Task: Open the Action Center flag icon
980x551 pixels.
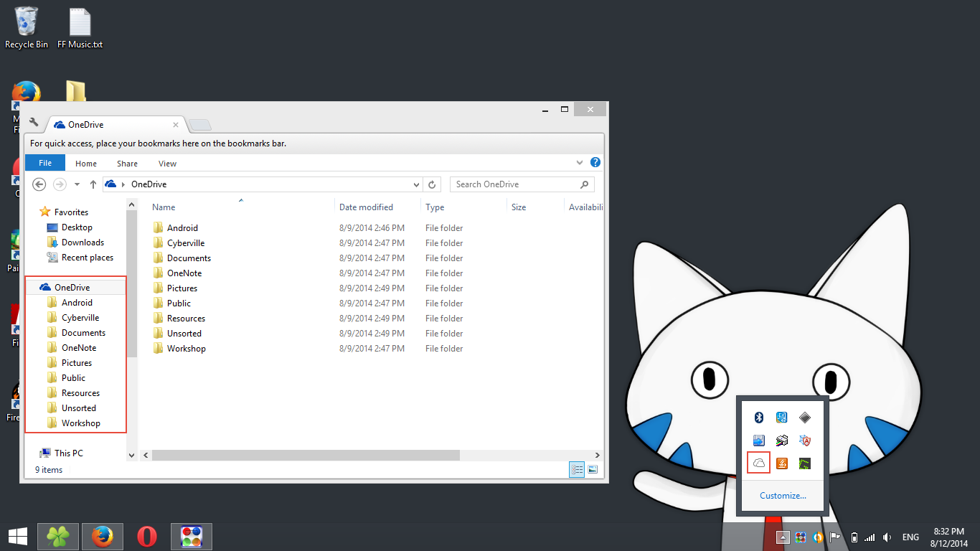Action: [x=835, y=537]
